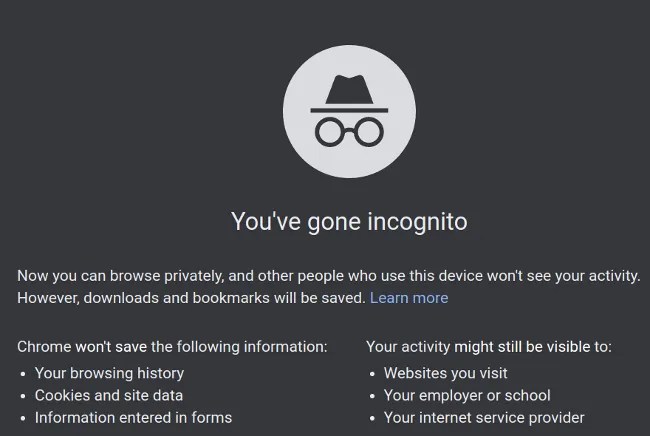Image resolution: width=650 pixels, height=436 pixels.
Task: Click the bullet beside "Websites you visit"
Action: [372, 374]
